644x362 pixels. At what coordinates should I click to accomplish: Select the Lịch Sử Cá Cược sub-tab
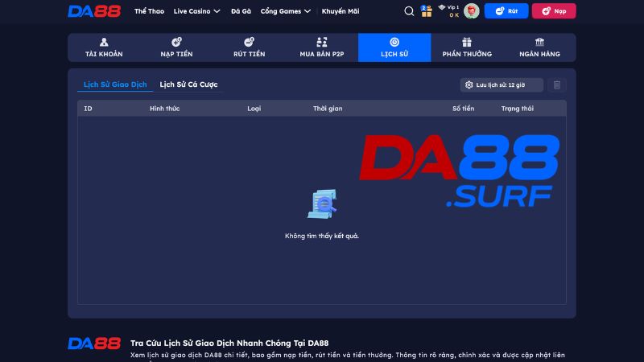(188, 84)
